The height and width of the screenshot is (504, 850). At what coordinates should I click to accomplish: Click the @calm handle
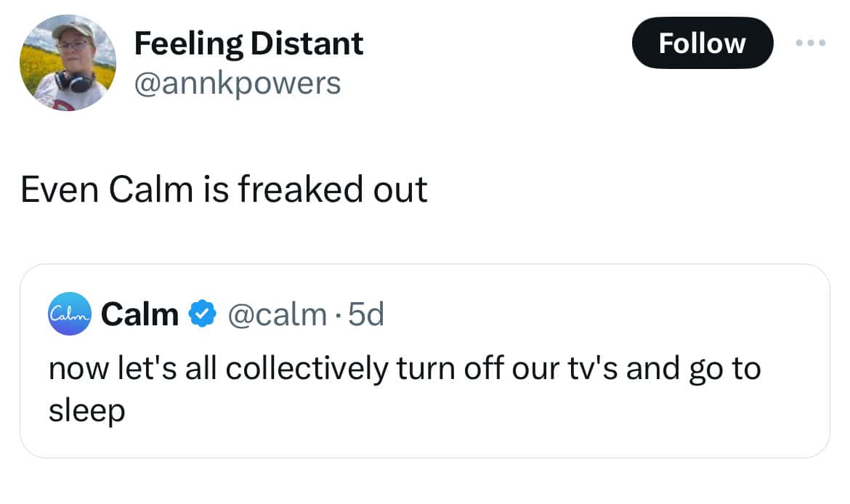tap(277, 315)
